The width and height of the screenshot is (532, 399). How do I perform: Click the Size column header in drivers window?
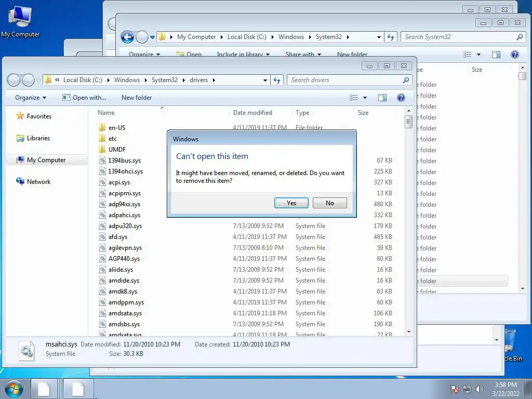click(363, 113)
